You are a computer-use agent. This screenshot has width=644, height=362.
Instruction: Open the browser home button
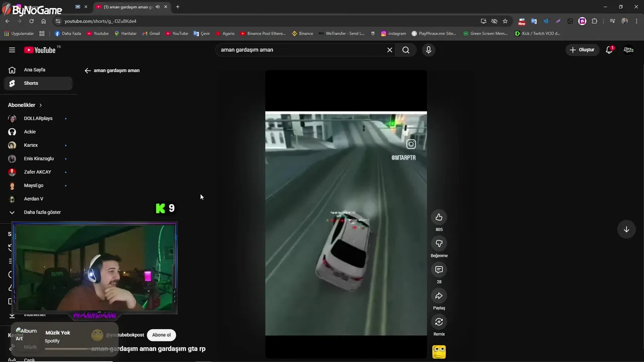point(43,21)
